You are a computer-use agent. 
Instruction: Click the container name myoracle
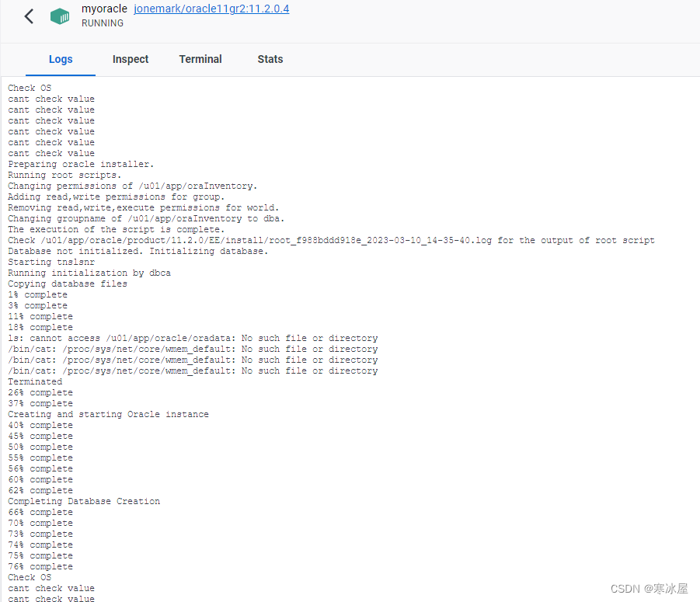click(x=104, y=9)
